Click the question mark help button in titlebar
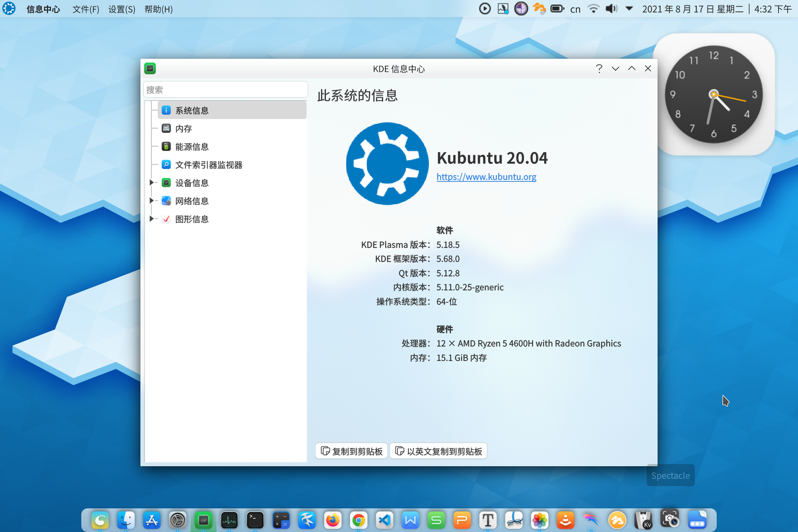This screenshot has width=798, height=532. (599, 68)
